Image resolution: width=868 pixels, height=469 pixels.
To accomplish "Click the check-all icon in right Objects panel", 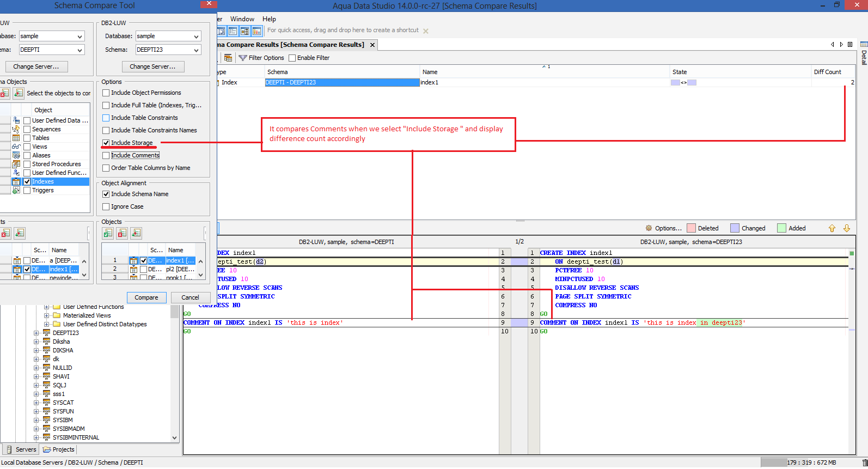I will (x=108, y=233).
